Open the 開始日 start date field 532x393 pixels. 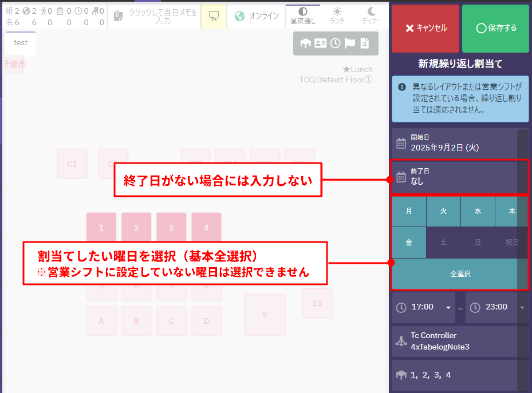460,143
